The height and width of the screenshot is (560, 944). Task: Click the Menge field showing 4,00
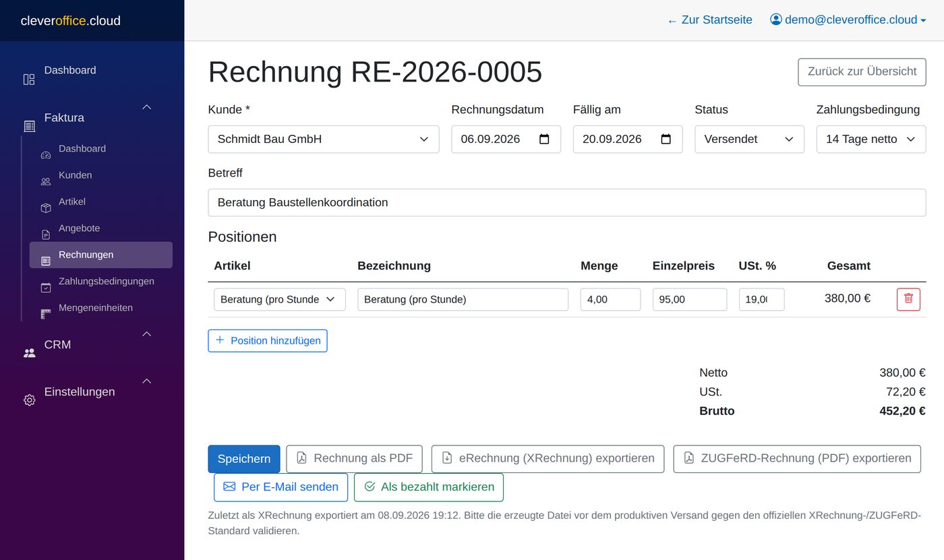click(610, 299)
